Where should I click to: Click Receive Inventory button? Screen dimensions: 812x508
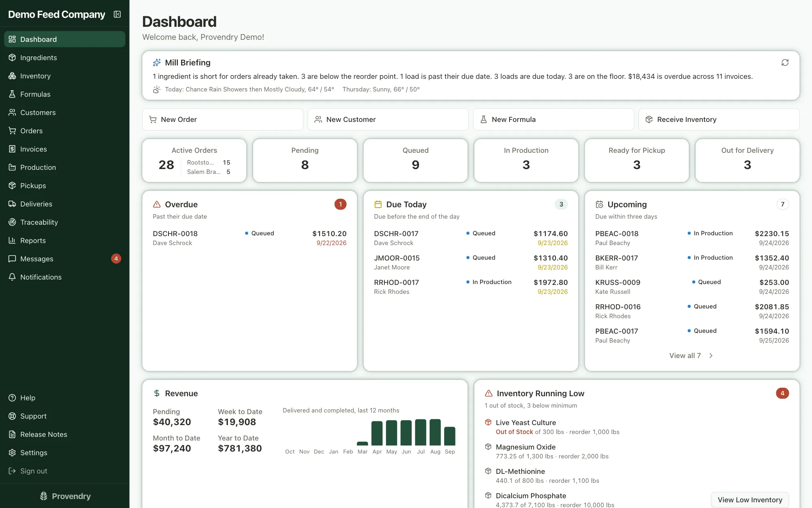pyautogui.click(x=719, y=119)
